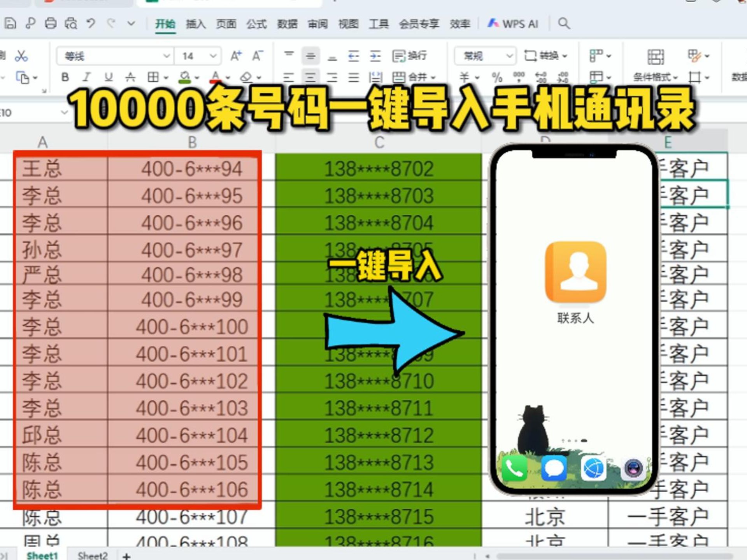This screenshot has width=747, height=560.
Task: Click the Undo arrow icon
Action: [x=91, y=23]
